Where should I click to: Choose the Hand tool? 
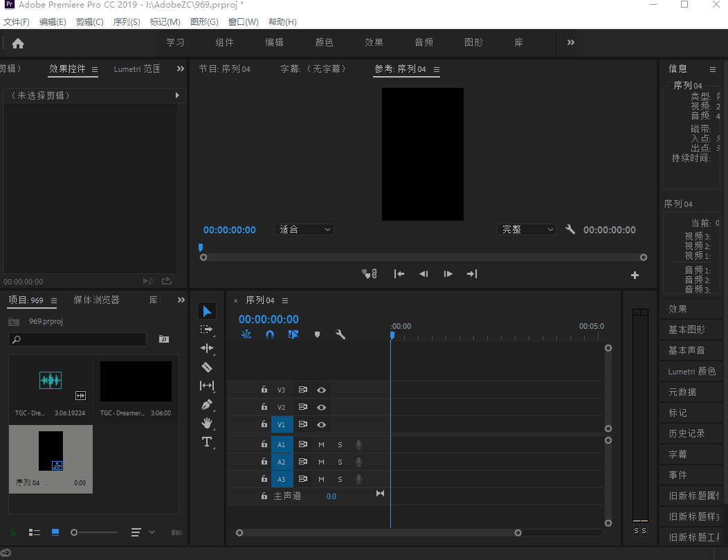(x=206, y=423)
